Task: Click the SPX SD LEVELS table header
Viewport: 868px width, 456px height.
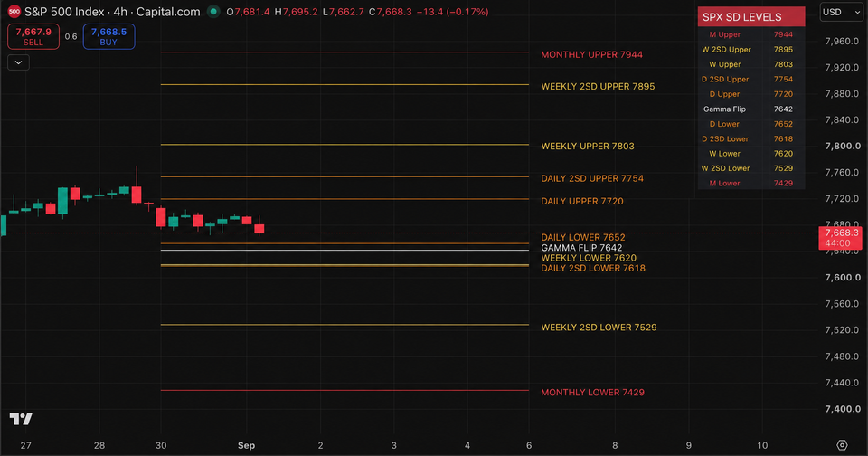Action: click(751, 16)
